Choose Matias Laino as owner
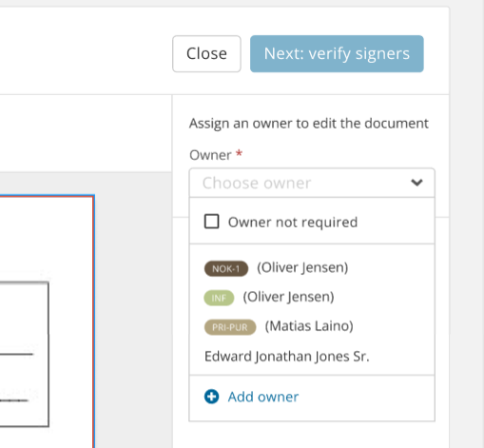Screen dimensions: 484x448 309,326
